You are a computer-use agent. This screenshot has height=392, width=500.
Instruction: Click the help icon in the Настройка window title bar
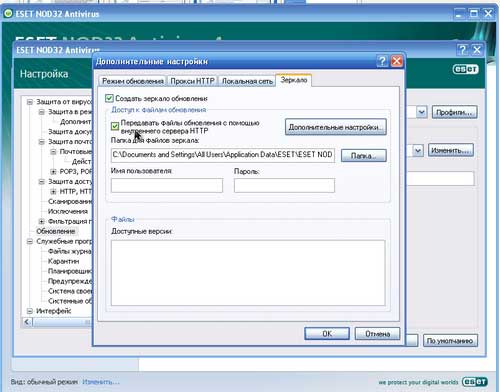tap(462, 50)
